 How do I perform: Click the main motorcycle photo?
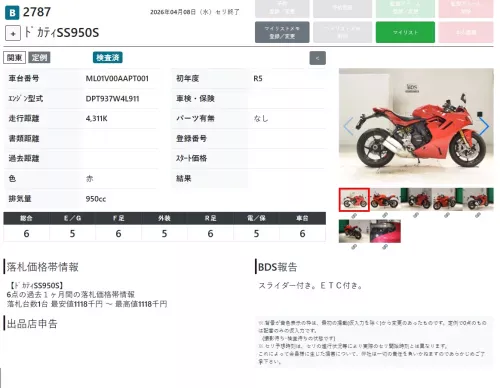[x=416, y=126]
